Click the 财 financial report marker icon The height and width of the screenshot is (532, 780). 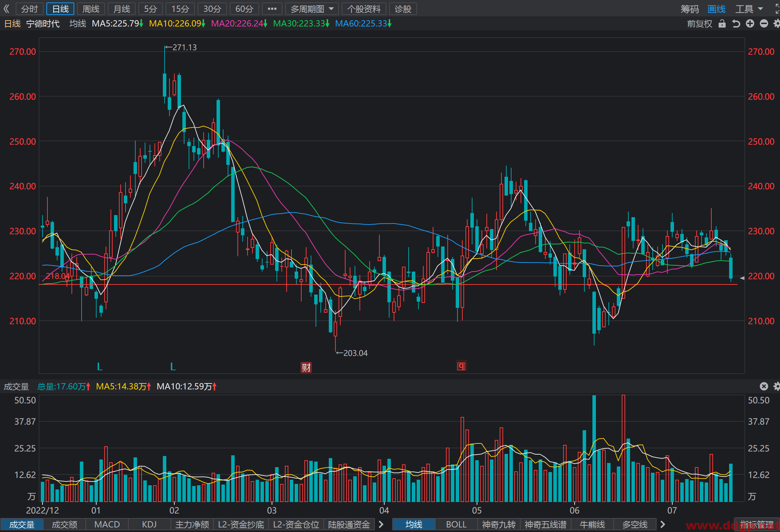[306, 367]
